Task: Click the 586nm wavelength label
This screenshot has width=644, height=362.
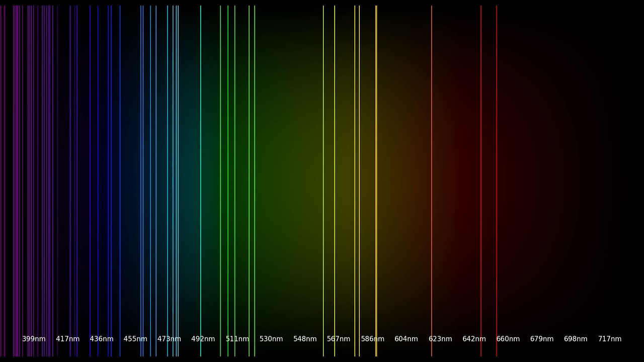Action: coord(372,339)
